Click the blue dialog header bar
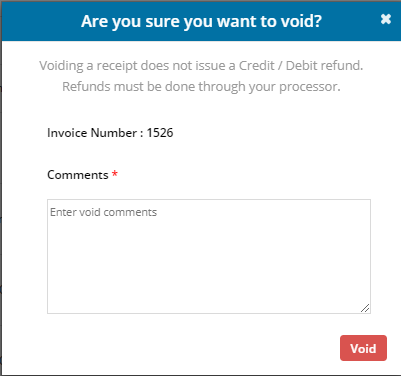 (x=201, y=21)
